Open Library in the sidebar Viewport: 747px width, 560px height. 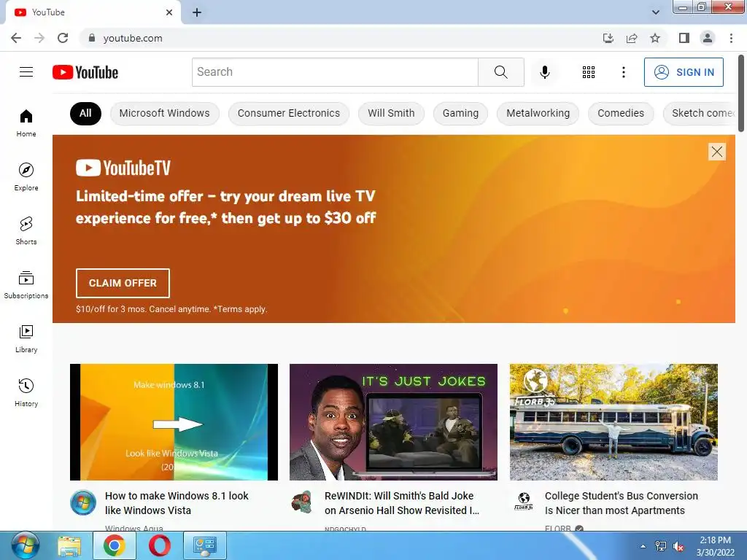(x=26, y=338)
